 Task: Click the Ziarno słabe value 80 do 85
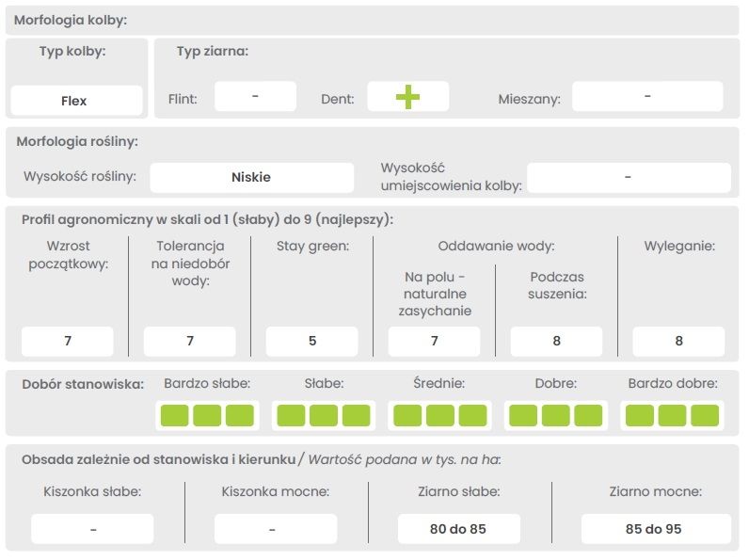(x=458, y=529)
